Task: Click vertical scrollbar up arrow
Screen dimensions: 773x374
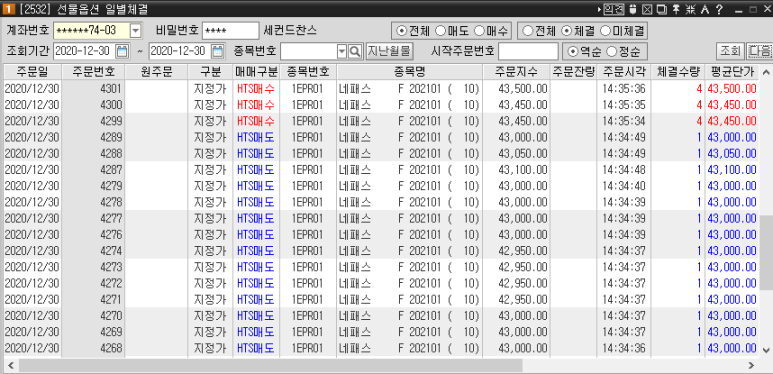Action: [x=766, y=73]
